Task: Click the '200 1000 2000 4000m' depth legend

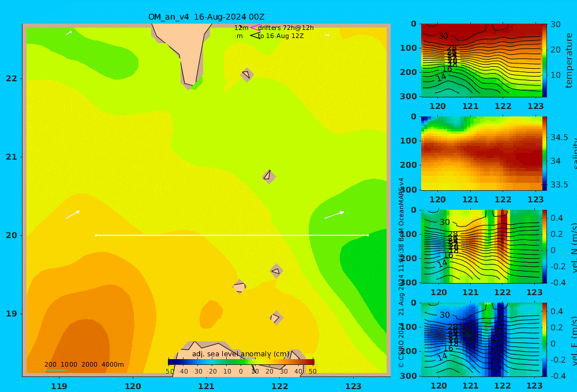Action: [84, 364]
